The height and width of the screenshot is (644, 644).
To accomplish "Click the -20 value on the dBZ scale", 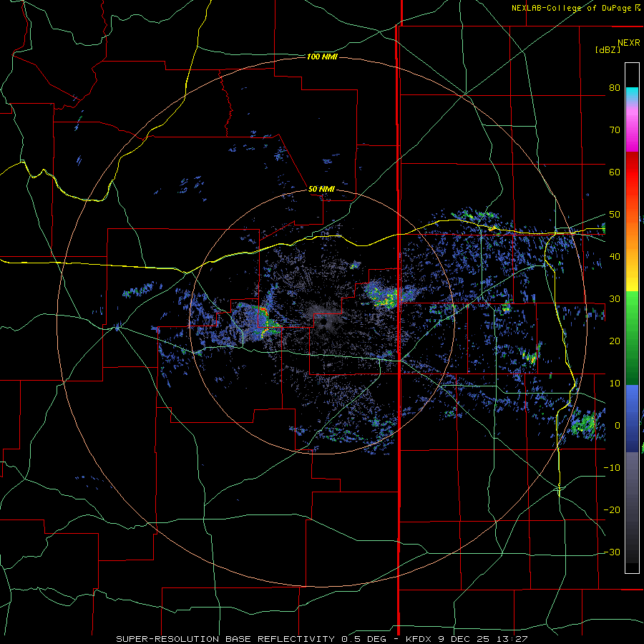I will pyautogui.click(x=612, y=509).
